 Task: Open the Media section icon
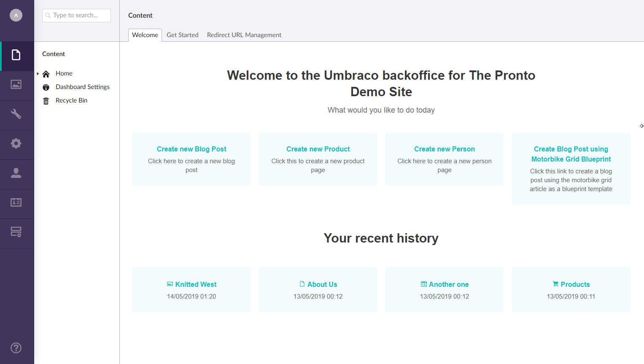pyautogui.click(x=16, y=84)
